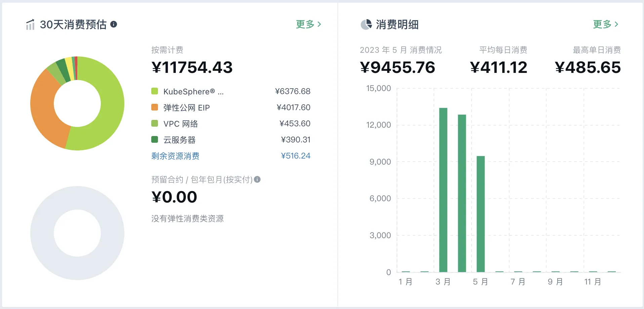Click the VPC 网络 legend swatch
The image size is (644, 309).
pos(155,123)
